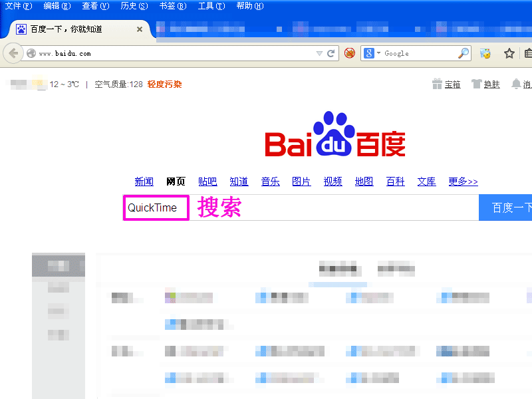532x399 pixels.
Task: Open the address bar history dropdown arrow
Action: [x=319, y=54]
